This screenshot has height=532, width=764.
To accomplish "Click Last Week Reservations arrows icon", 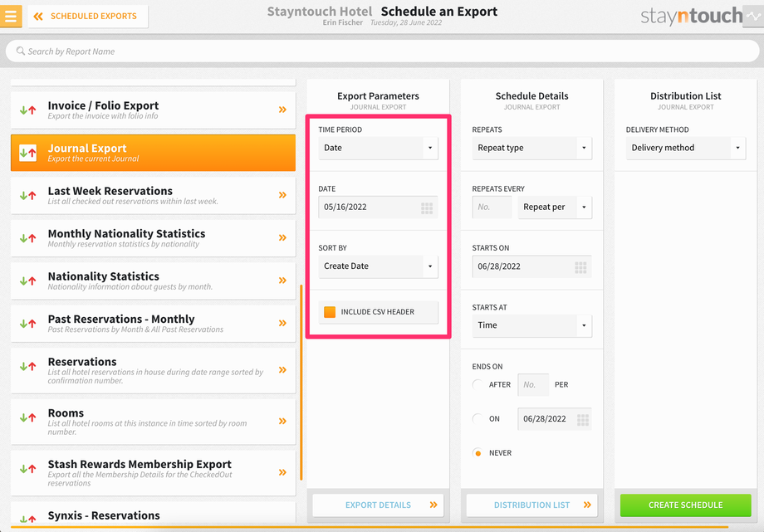I will (x=27, y=195).
